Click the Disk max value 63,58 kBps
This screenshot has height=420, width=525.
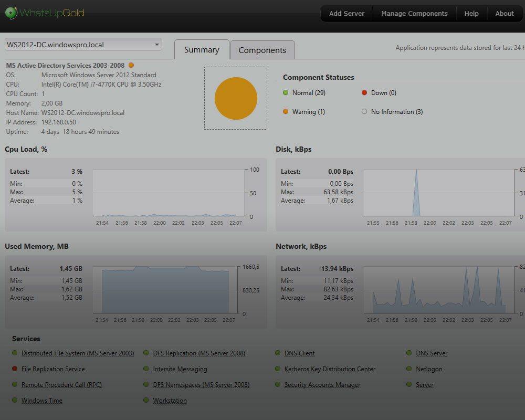pyautogui.click(x=338, y=192)
